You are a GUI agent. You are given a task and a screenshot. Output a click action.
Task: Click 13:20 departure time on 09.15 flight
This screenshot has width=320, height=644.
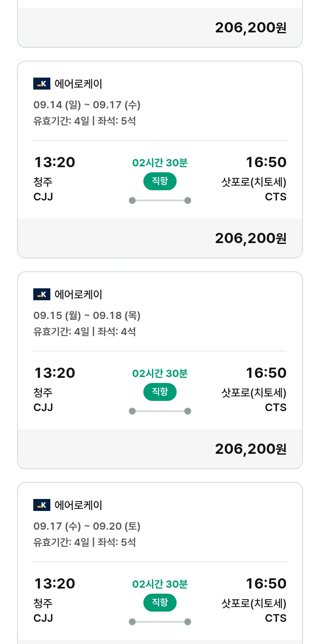point(55,373)
